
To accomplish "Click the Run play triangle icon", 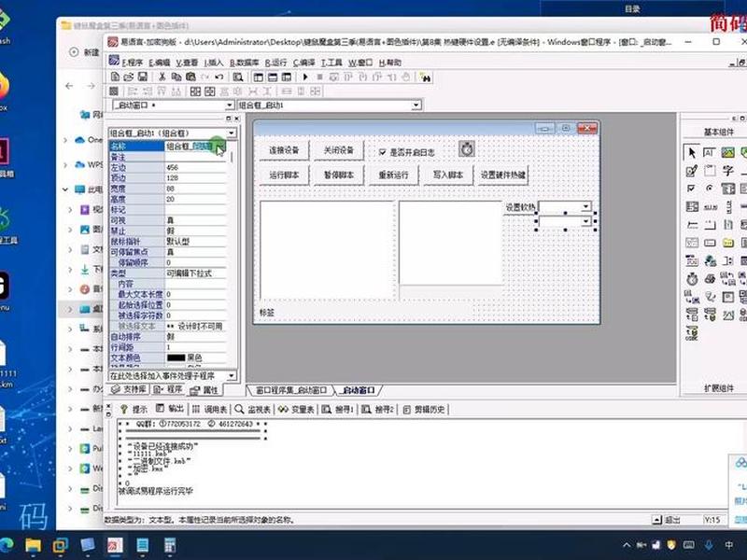I will coord(305,77).
